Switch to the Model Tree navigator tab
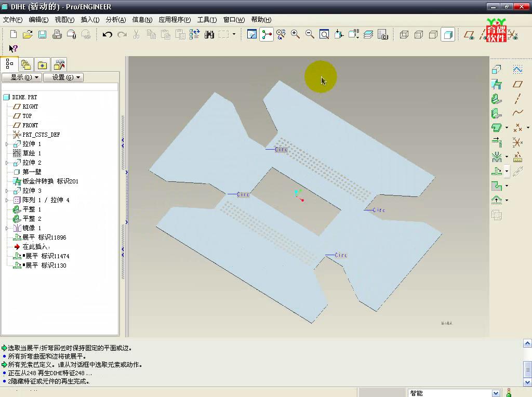This screenshot has height=397, width=532. coord(9,64)
